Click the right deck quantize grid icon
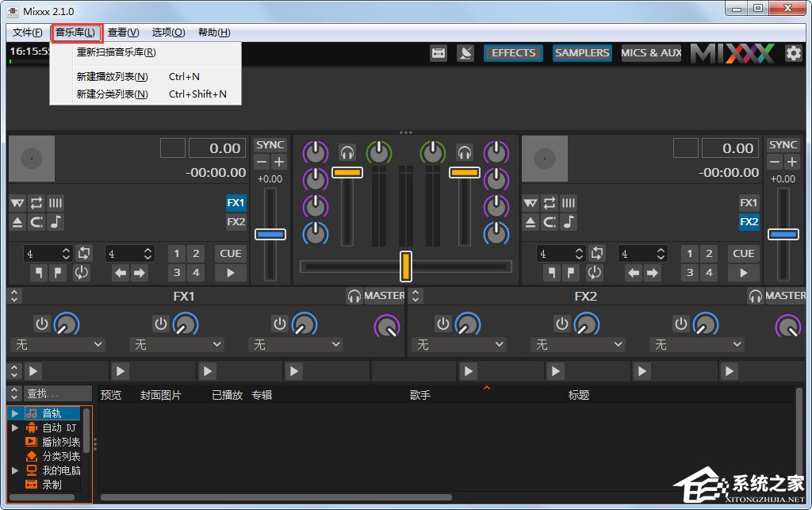This screenshot has height=510, width=812. click(569, 202)
